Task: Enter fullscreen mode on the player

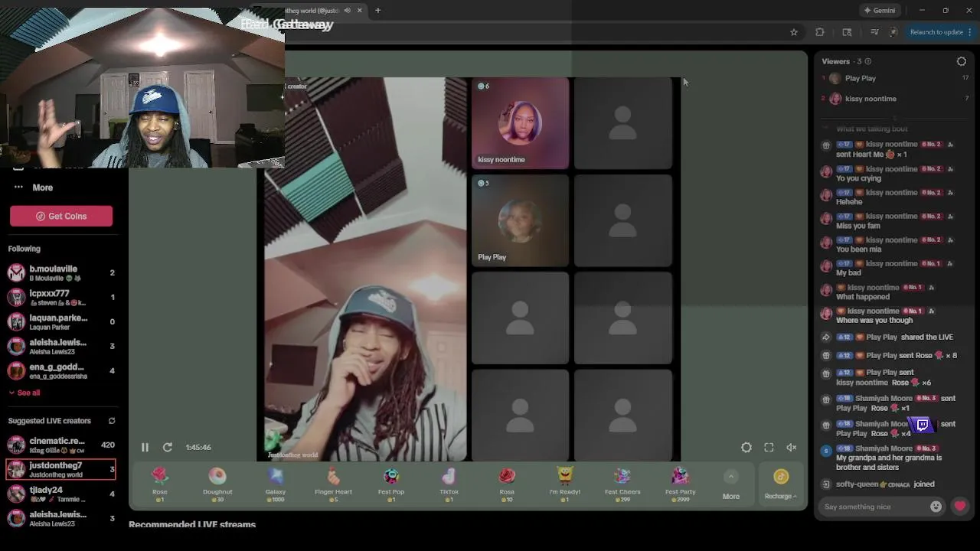Action: 769,448
